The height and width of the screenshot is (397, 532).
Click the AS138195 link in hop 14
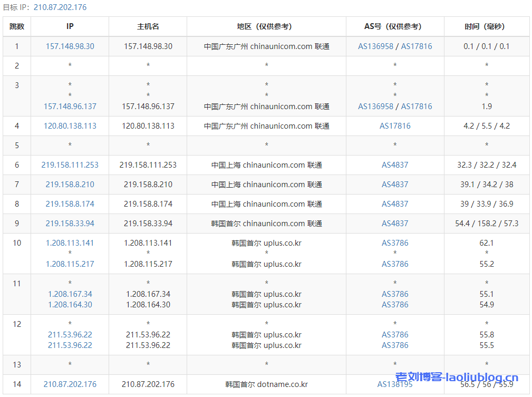coord(395,384)
